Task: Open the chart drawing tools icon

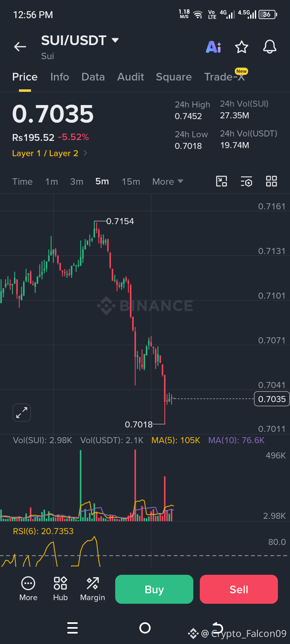Action: tap(222, 182)
